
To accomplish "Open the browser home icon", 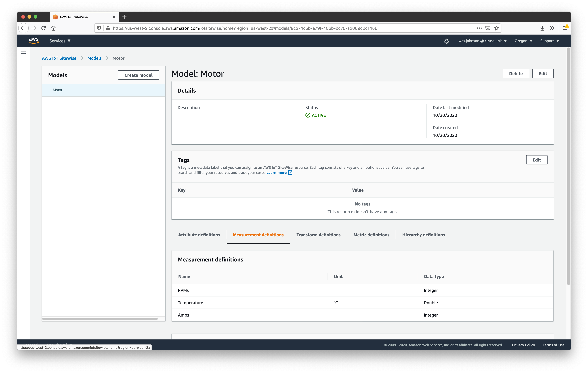I will pos(53,28).
